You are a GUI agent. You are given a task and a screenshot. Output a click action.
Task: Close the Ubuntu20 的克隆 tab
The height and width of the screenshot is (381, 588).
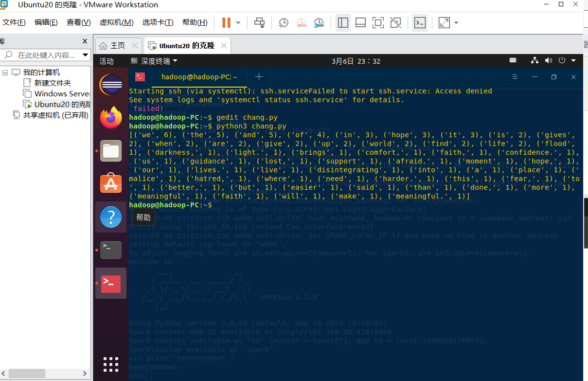coord(224,46)
